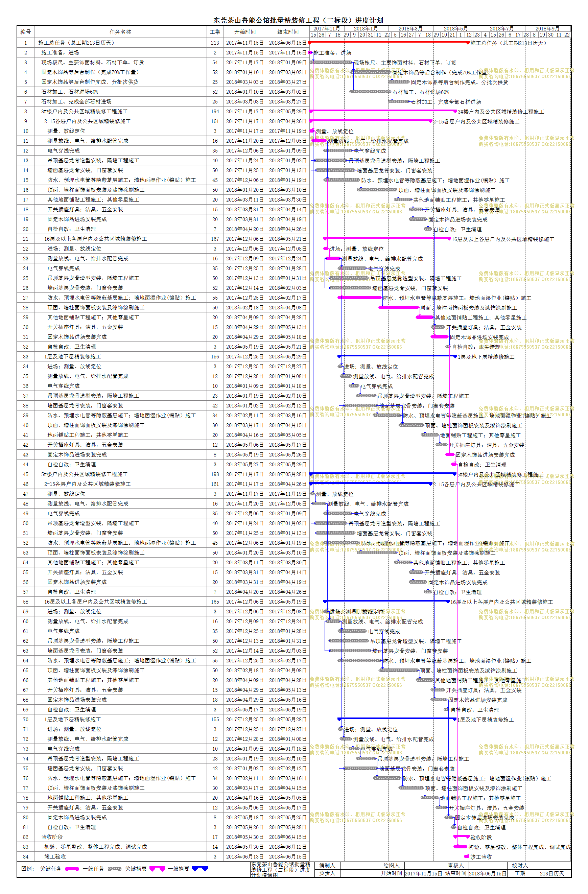
Task: Click the magenta 关键摘要 legend marker
Action: click(157, 869)
